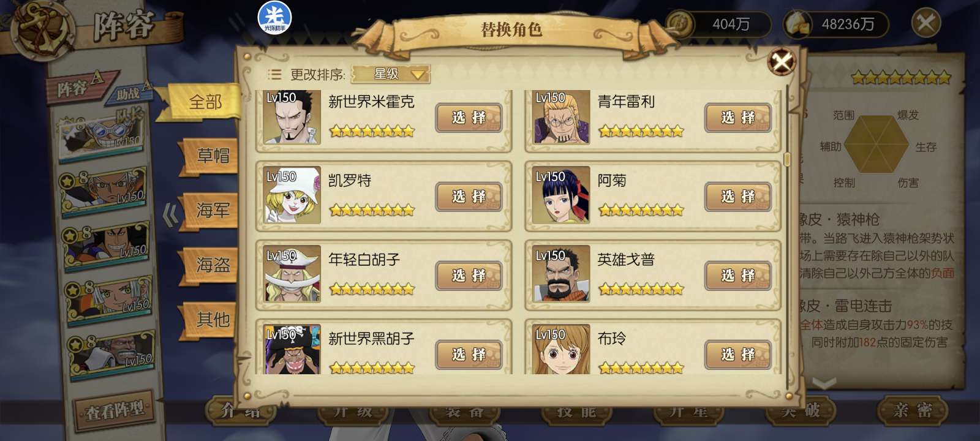Click the gold ingot currency icon
The image size is (980, 441).
pyautogui.click(x=798, y=24)
